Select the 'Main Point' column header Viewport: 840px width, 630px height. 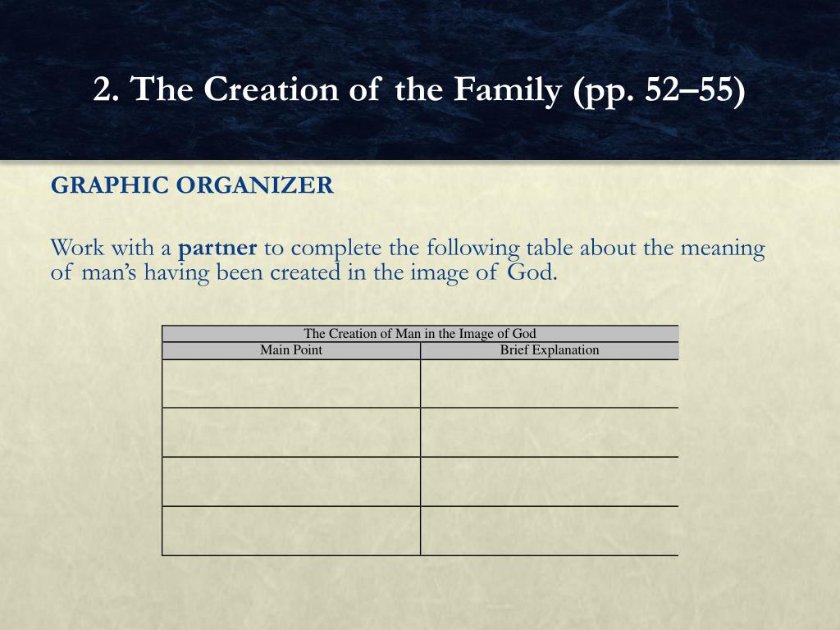[x=291, y=350]
